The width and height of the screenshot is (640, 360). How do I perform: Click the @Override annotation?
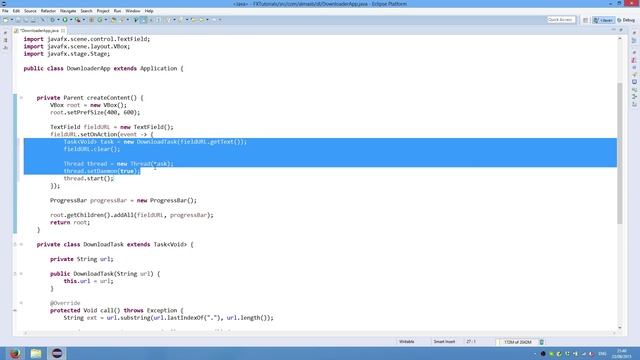point(65,303)
